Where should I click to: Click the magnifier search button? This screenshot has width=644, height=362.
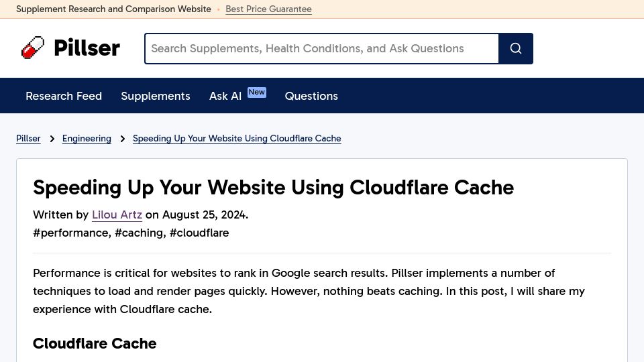click(516, 48)
